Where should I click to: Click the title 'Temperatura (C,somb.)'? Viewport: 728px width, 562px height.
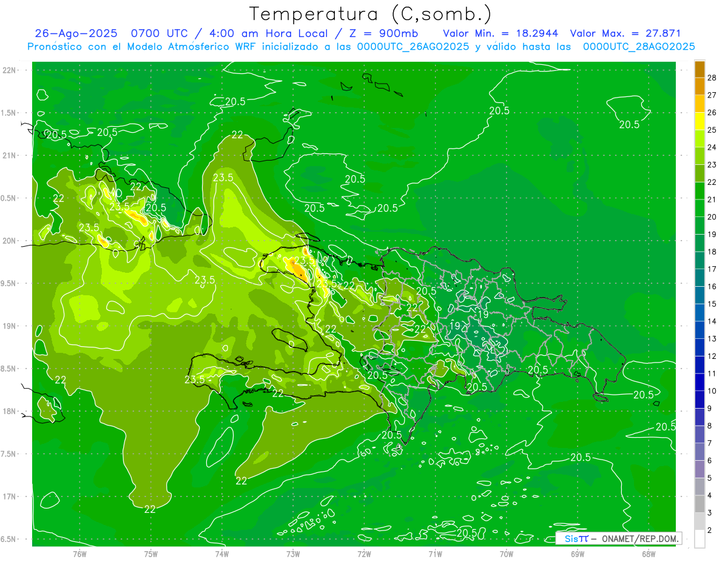(371, 14)
